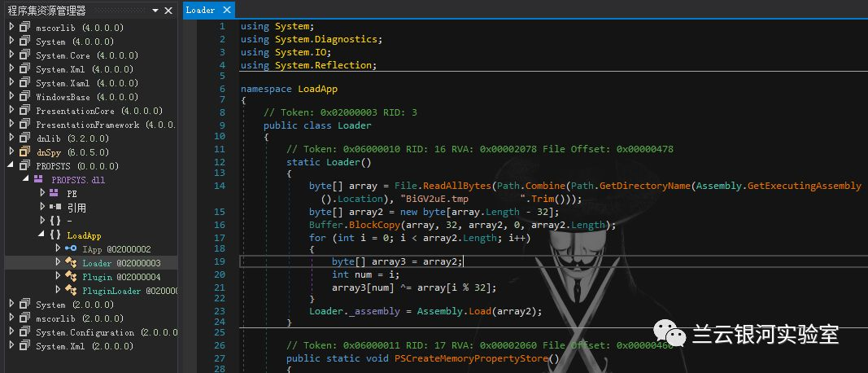Screen dimensions: 868x373
Task: Click the Token 0x02000003 comment line
Action: (x=340, y=112)
